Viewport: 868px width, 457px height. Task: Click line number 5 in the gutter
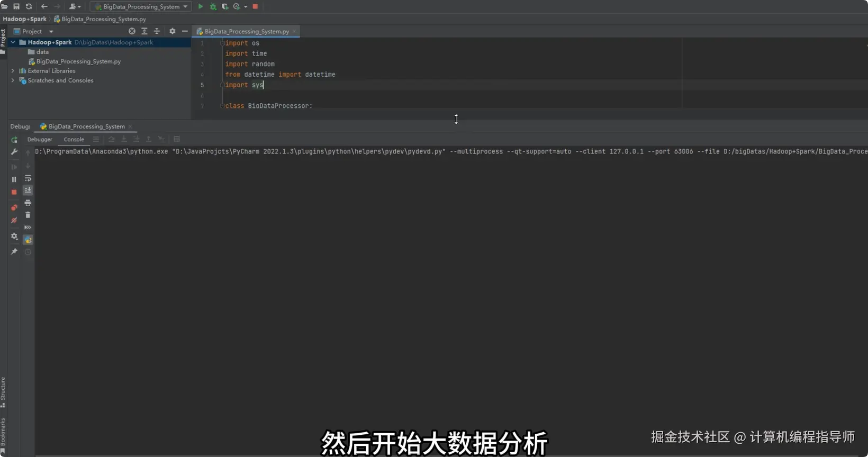coord(202,85)
